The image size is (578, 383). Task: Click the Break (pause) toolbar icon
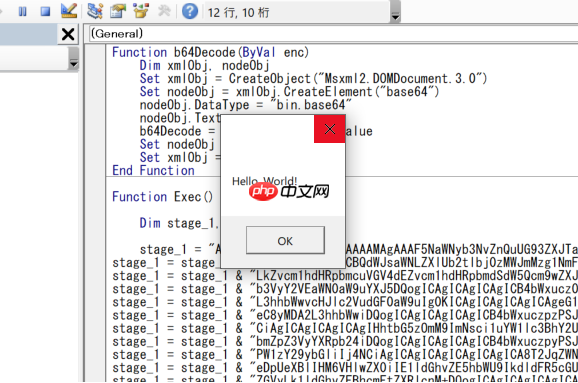click(22, 11)
